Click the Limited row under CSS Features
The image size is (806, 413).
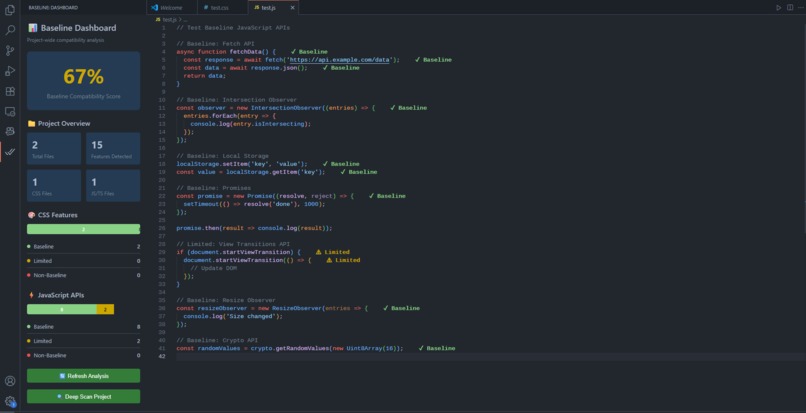pyautogui.click(x=83, y=261)
